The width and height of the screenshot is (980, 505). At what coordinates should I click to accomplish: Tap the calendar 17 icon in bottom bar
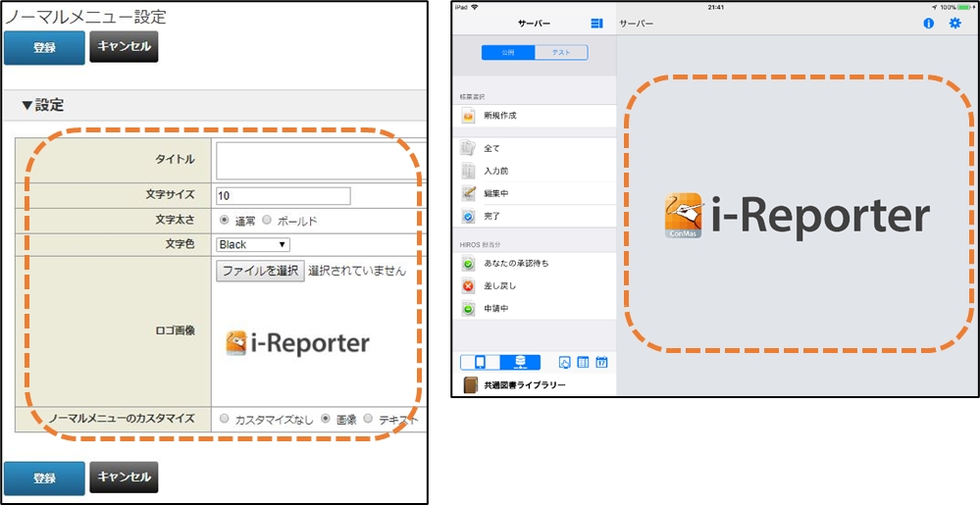click(x=602, y=363)
